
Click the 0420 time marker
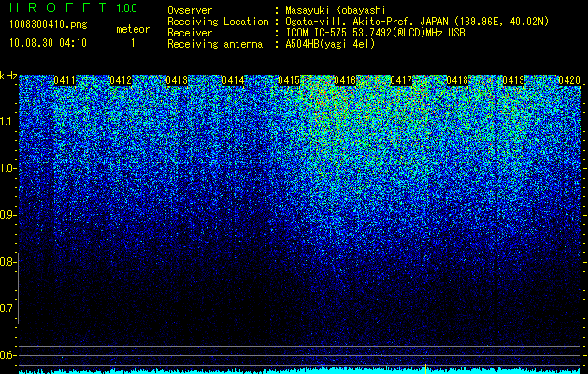569,80
